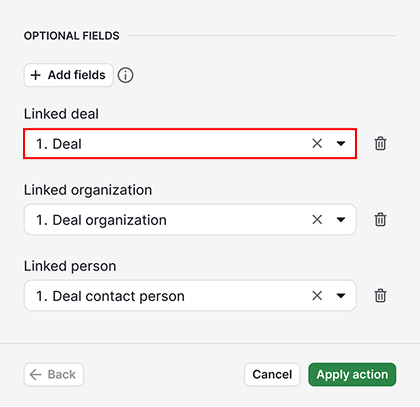Image resolution: width=420 pixels, height=407 pixels.
Task: Select the '1. Deal contact person' field
Action: pyautogui.click(x=190, y=296)
